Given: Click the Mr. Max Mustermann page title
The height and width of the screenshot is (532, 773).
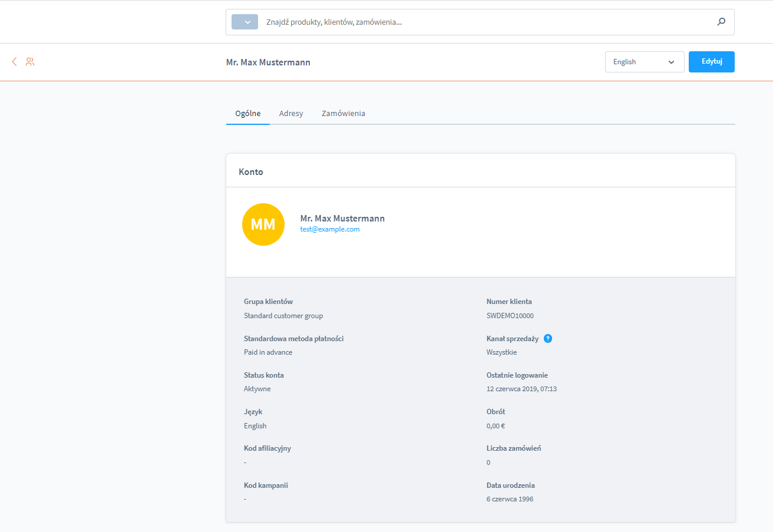Looking at the screenshot, I should (268, 61).
